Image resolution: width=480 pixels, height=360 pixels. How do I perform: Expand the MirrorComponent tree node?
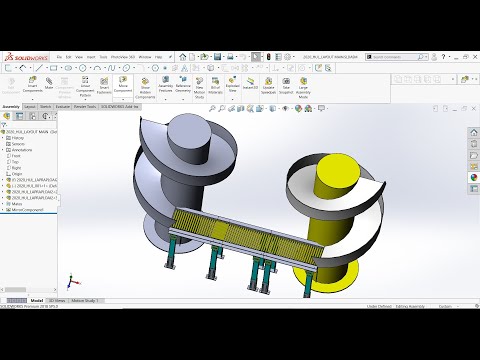(3, 210)
